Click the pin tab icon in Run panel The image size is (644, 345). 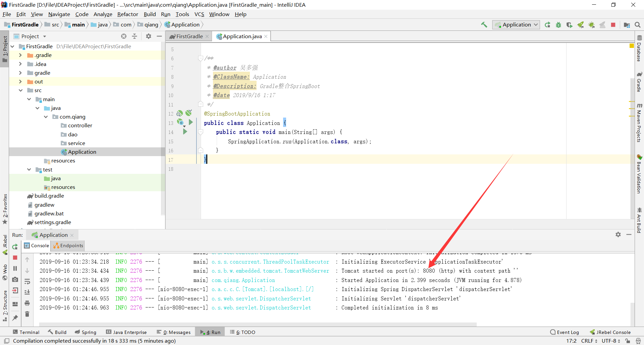[15, 318]
